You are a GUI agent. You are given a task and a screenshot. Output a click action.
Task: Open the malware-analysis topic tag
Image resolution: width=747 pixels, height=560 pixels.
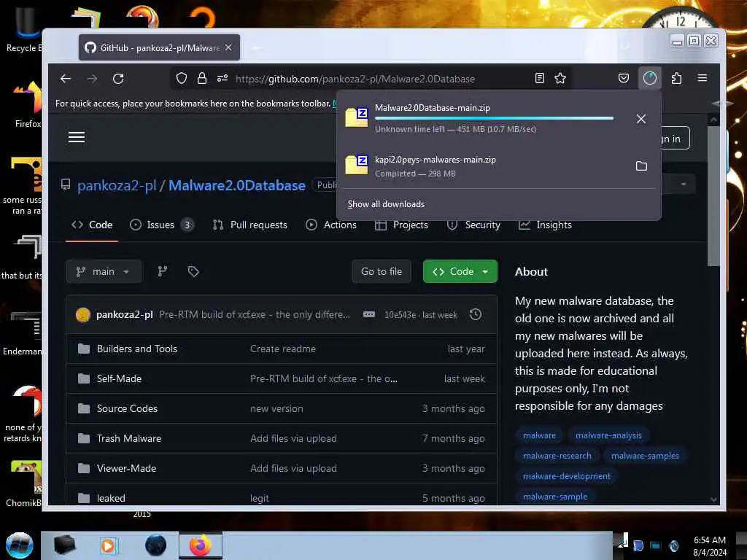608,435
